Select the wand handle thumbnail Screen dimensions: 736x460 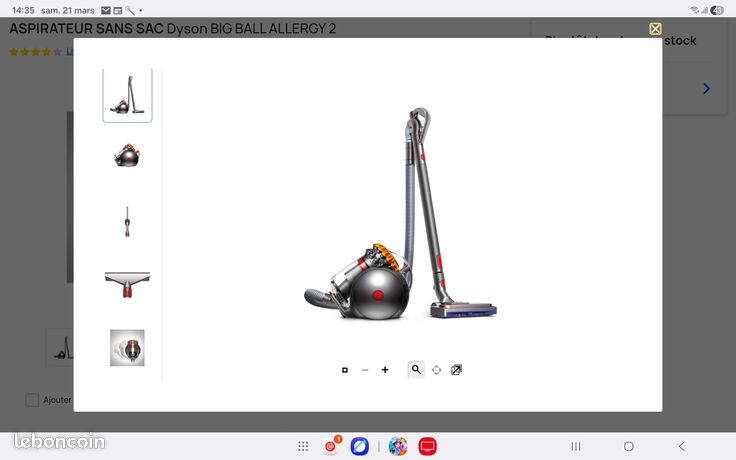click(127, 222)
